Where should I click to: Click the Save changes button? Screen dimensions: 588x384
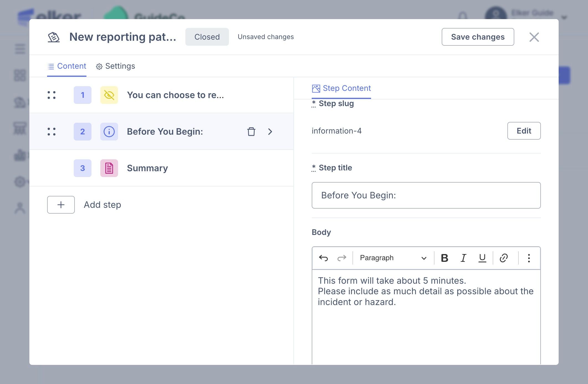coord(478,37)
